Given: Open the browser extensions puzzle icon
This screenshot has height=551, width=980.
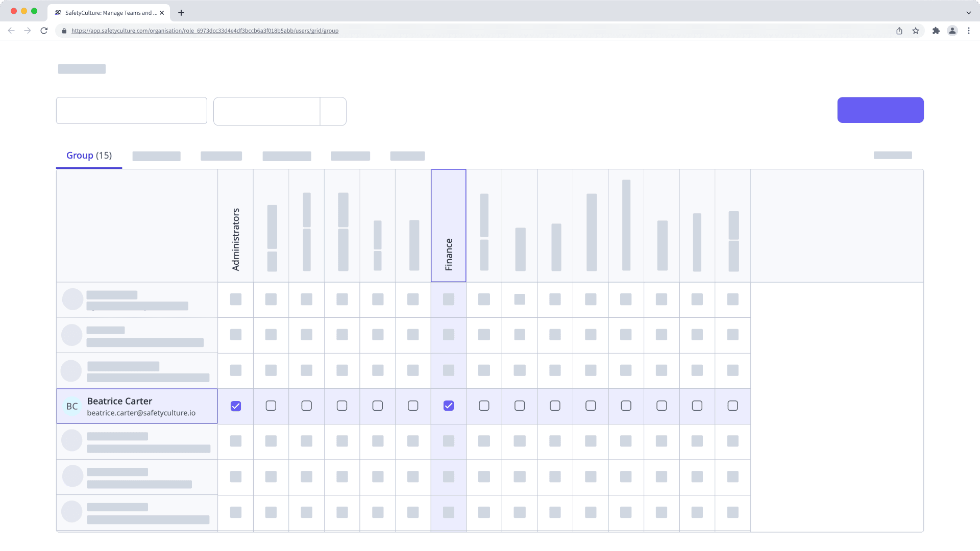Looking at the screenshot, I should coord(937,31).
